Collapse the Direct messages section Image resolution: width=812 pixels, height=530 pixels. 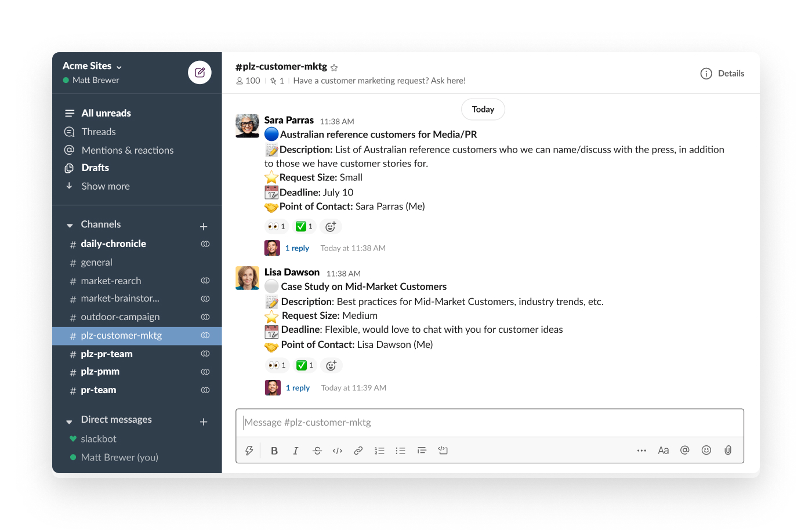70,422
